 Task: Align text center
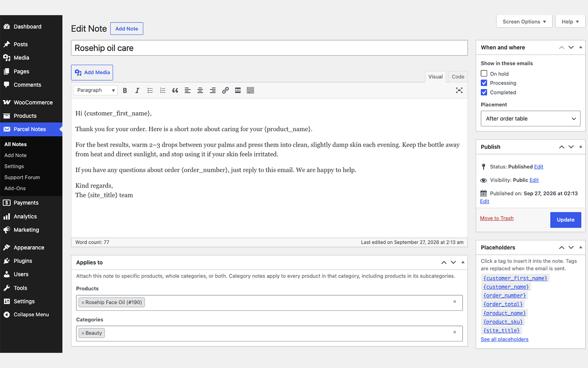coord(200,90)
